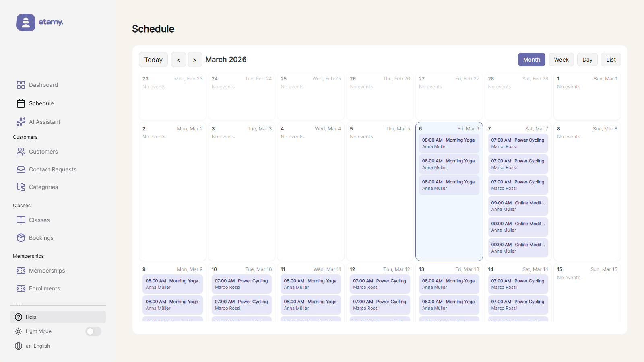Open Online Meditation event on Sat, Mar 7
644x362 pixels.
518,206
